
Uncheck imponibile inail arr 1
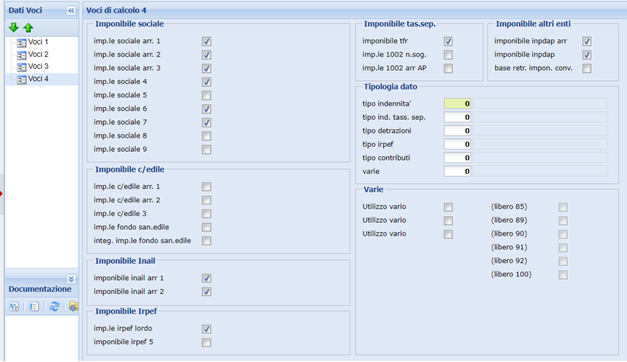[x=206, y=278]
